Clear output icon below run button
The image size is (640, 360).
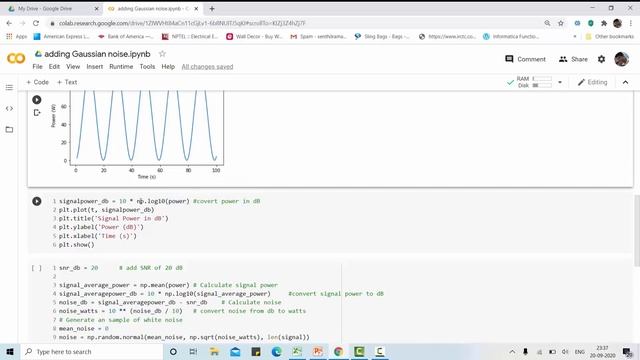click(x=37, y=113)
